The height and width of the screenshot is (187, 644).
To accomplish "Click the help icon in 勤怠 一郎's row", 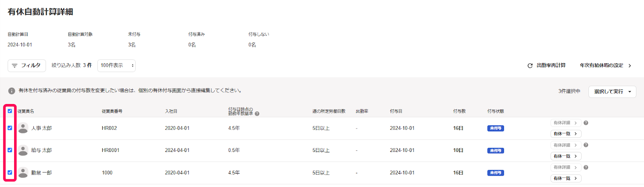I will point(586,167).
